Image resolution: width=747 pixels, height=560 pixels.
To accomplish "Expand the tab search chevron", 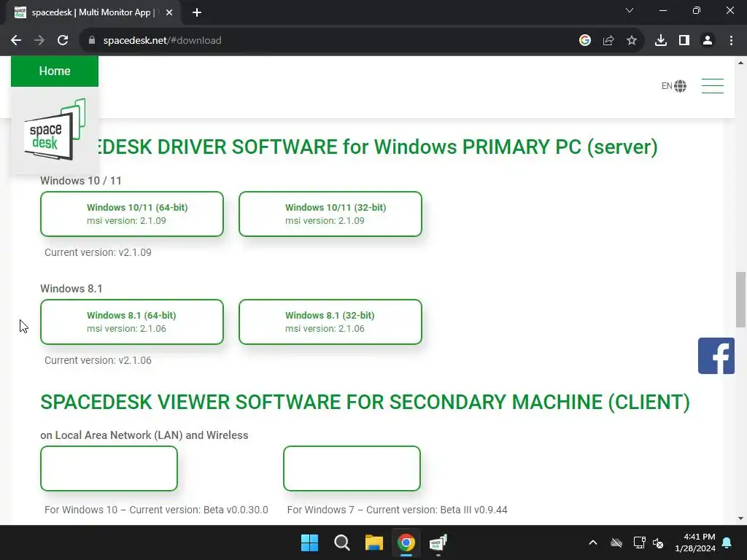I will [x=630, y=10].
